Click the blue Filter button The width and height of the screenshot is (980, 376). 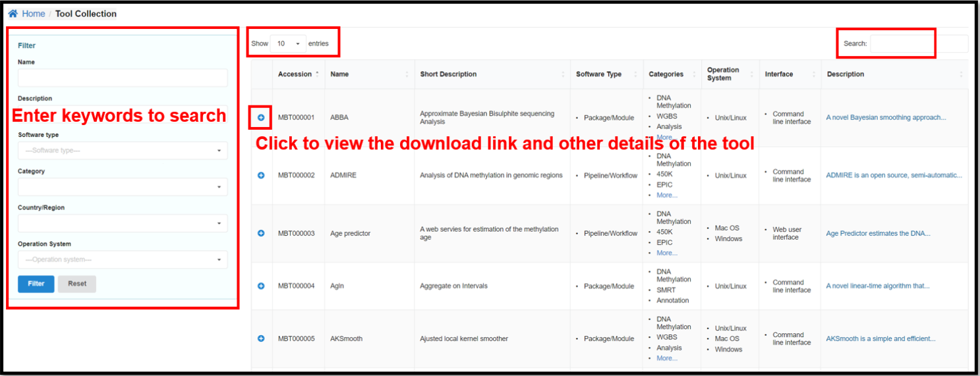tap(36, 284)
